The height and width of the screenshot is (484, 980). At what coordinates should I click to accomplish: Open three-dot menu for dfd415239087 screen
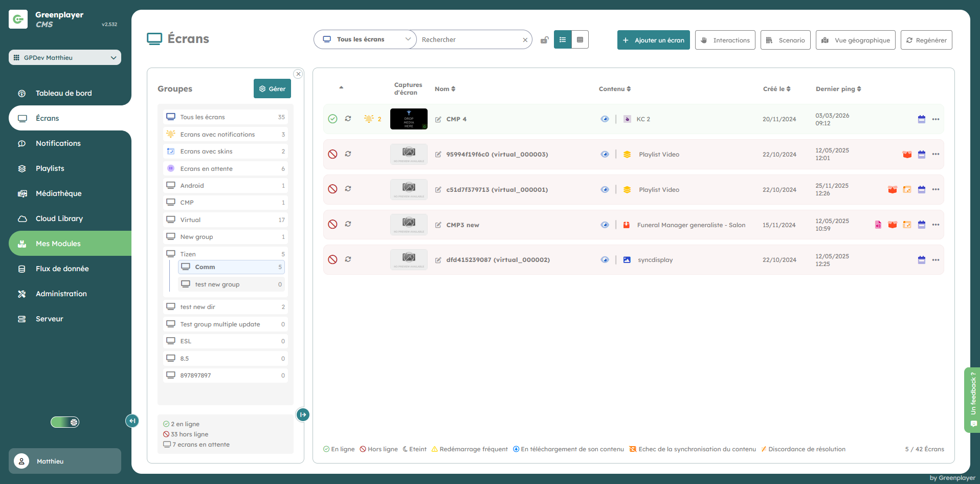(x=936, y=260)
